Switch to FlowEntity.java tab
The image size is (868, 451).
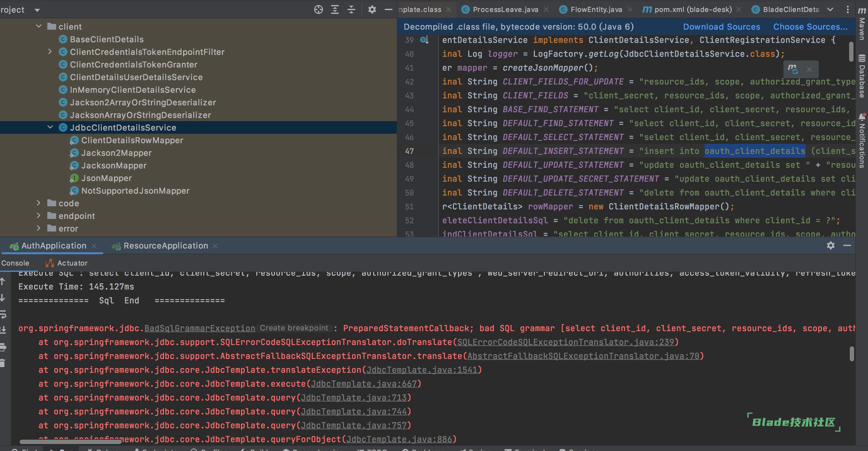[596, 9]
